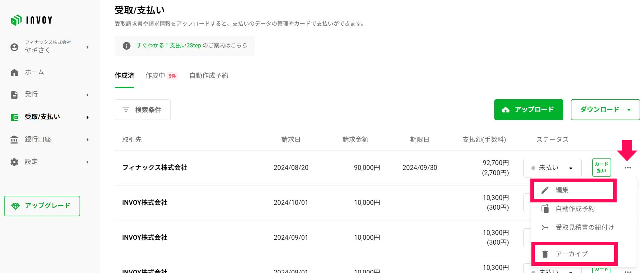
Task: Click カード払い button for フィナックス株式会社 row
Action: pos(601,167)
